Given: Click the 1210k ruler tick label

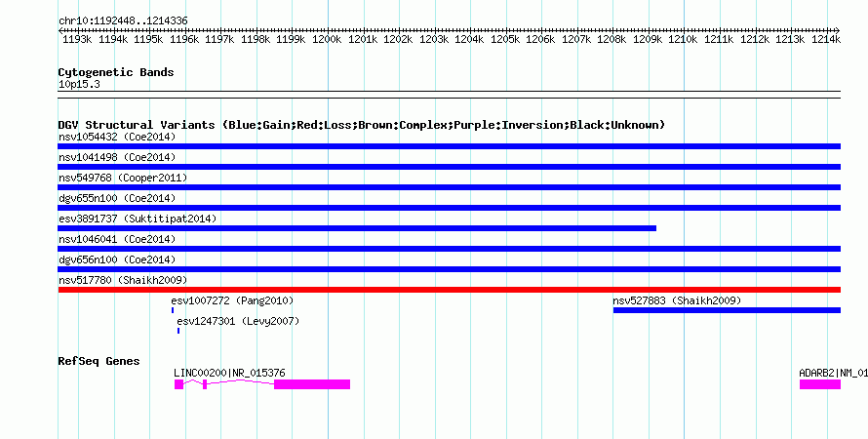Looking at the screenshot, I should [x=683, y=40].
